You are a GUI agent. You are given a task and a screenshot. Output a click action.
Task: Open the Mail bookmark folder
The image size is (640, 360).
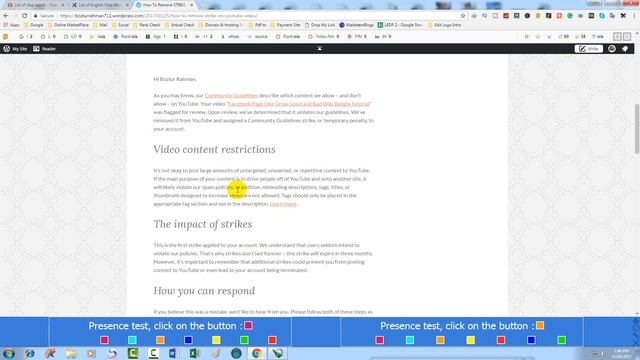pos(100,25)
